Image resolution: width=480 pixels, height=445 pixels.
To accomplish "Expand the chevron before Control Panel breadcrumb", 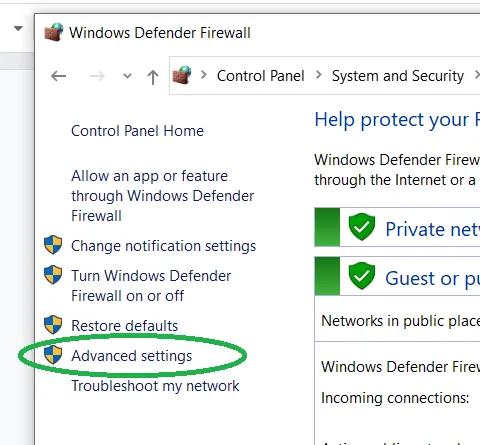I will tap(204, 75).
